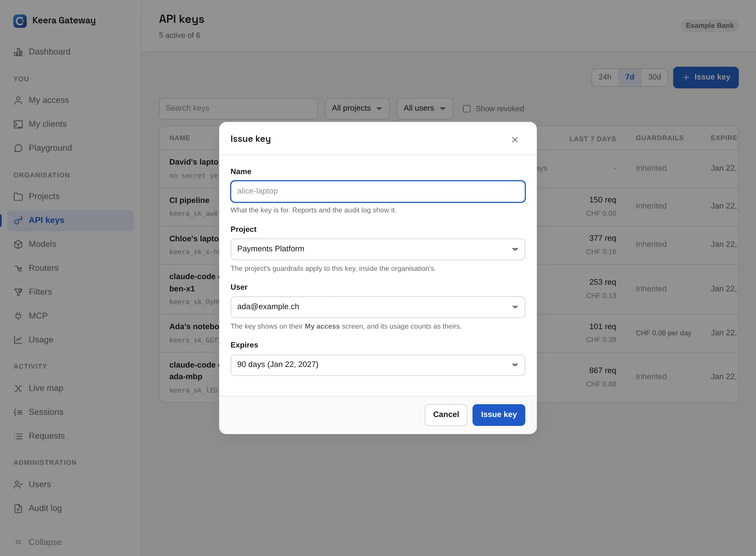The height and width of the screenshot is (556, 756).
Task: Open the Expires dropdown showing 90 days
Action: (x=378, y=365)
